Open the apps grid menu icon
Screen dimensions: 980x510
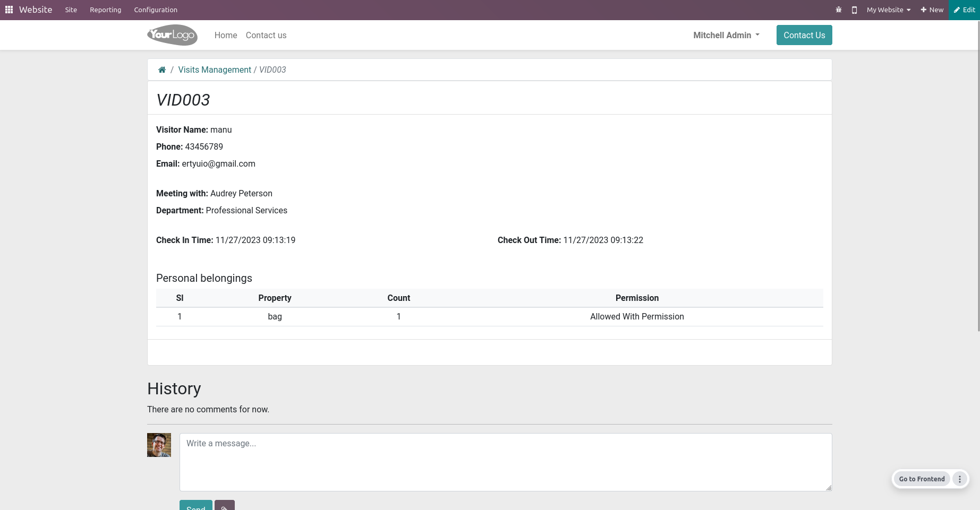click(9, 10)
